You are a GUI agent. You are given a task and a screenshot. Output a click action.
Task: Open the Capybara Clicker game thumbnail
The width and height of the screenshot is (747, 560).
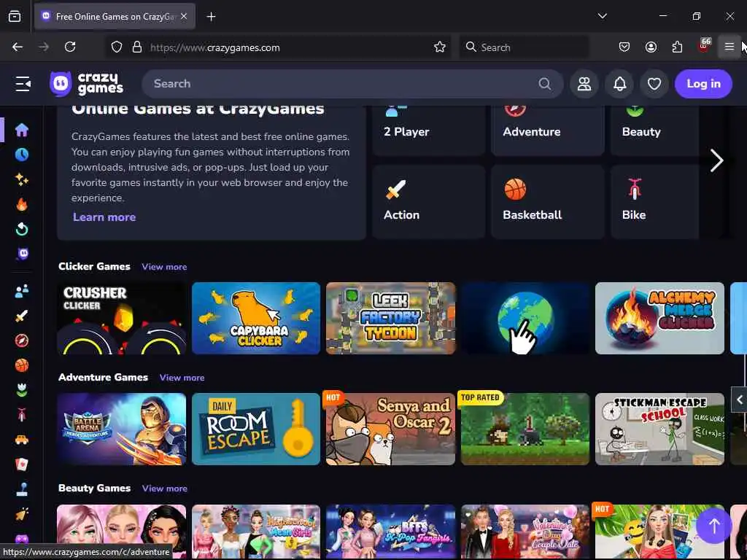pos(256,318)
